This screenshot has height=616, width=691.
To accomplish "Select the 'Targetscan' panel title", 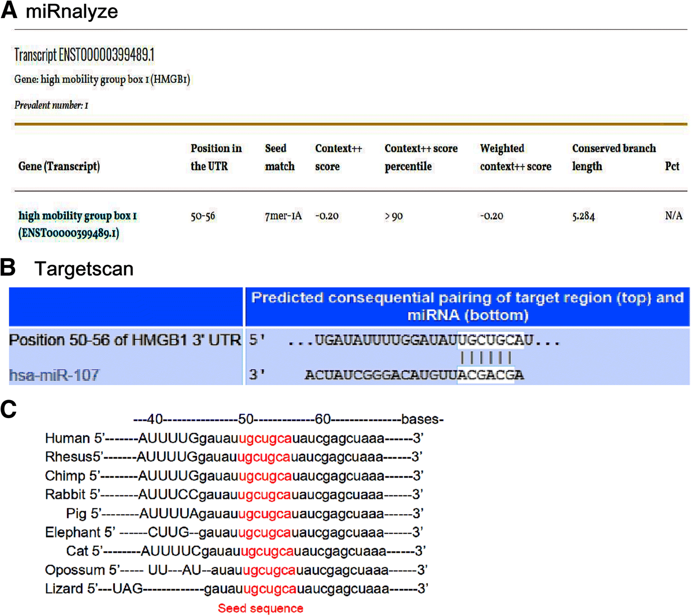I will [x=84, y=269].
